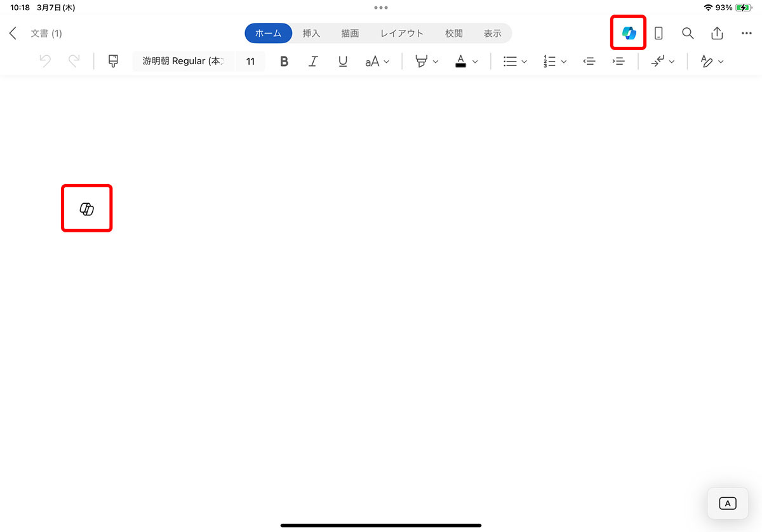Apply the highlighter pen
The width and height of the screenshot is (762, 532).
coord(420,61)
